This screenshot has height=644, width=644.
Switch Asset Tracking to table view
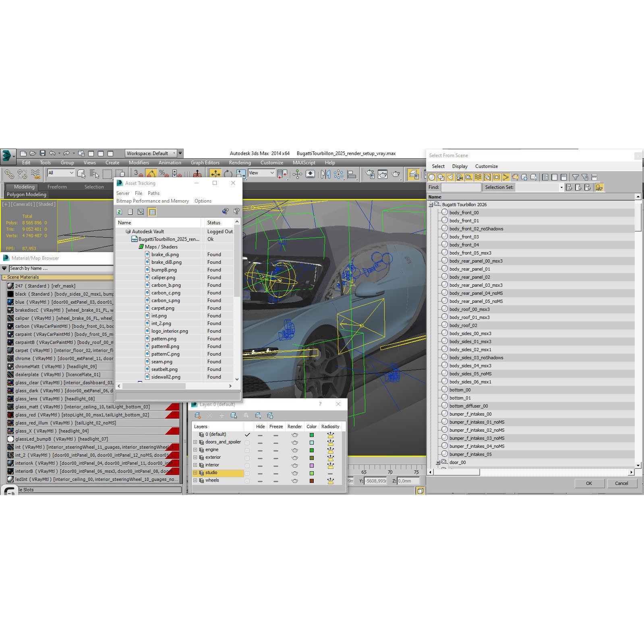tap(152, 212)
